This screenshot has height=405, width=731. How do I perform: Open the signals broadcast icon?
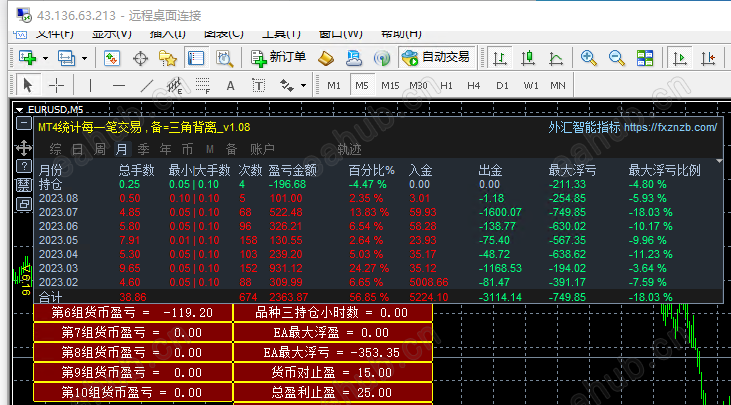(x=382, y=58)
